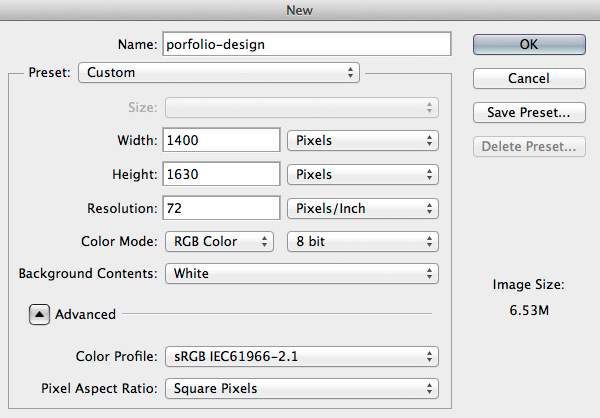Collapse the Advanced section triangle
600x418 pixels.
click(38, 314)
